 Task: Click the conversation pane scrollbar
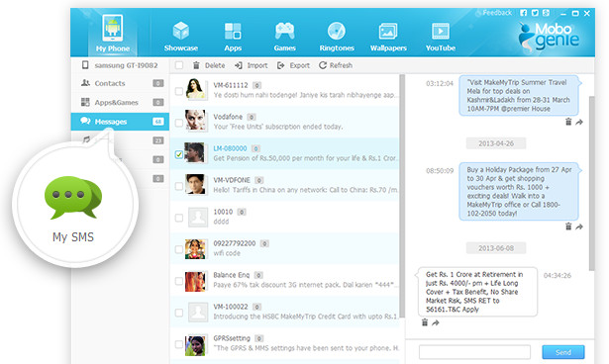592,183
